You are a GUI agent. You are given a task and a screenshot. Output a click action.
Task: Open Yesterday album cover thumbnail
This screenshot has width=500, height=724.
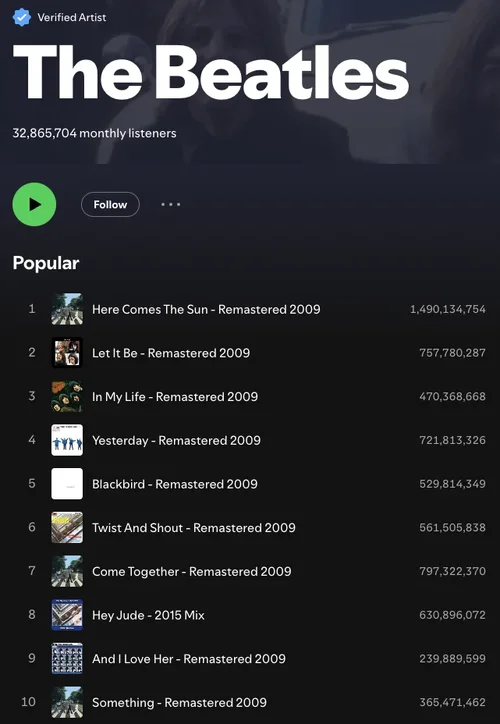[67, 440]
